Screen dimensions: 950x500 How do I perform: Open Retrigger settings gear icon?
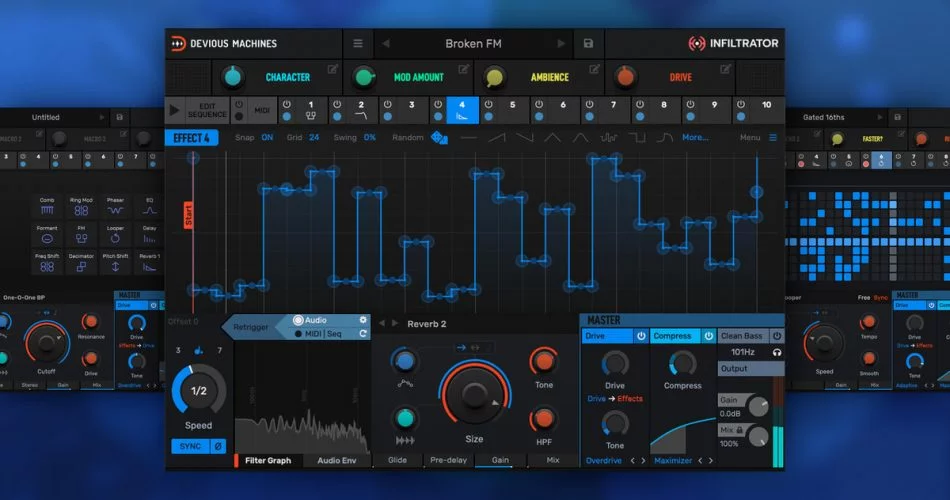pyautogui.click(x=363, y=320)
